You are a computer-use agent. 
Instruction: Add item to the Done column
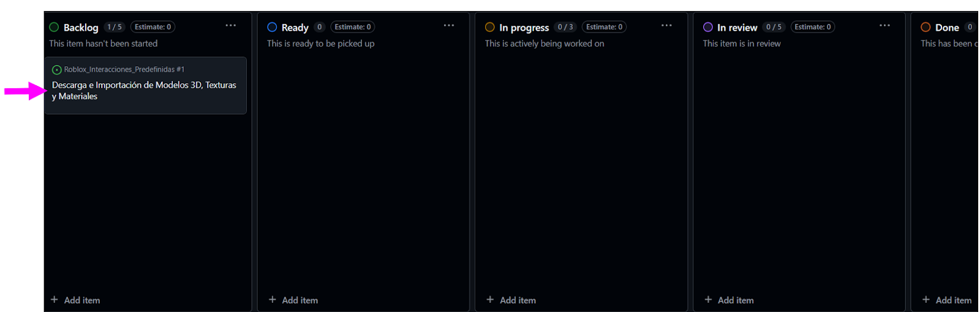point(947,300)
